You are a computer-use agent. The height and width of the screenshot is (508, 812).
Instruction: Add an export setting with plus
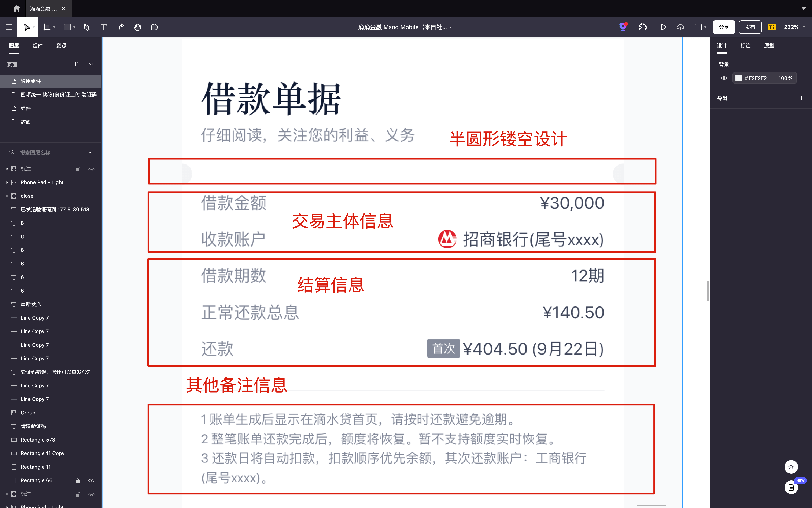[802, 98]
